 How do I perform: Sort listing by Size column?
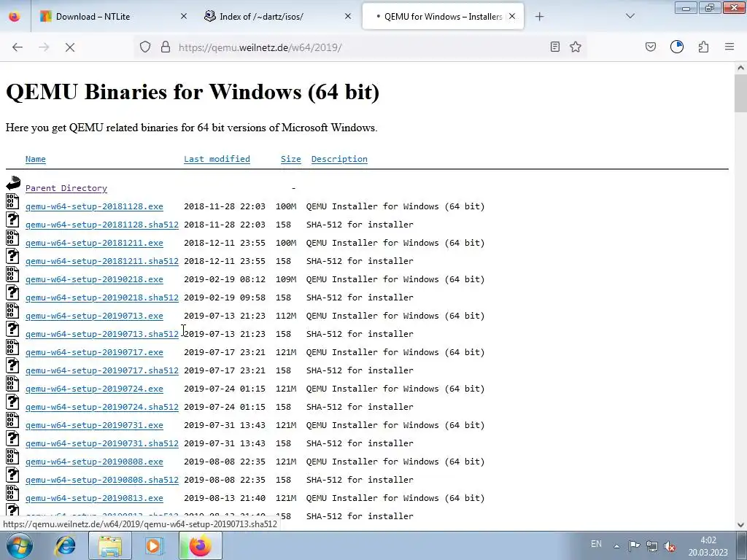tap(290, 159)
